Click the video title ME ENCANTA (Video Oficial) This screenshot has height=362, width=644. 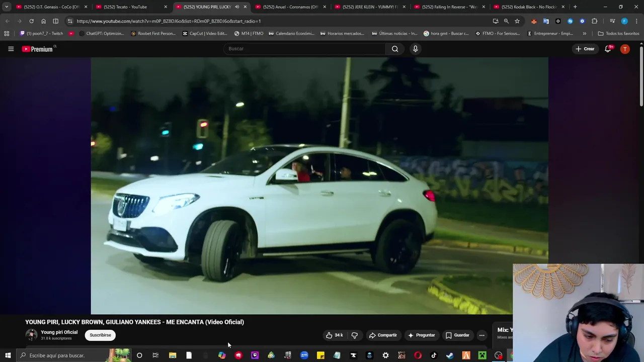coord(134,322)
